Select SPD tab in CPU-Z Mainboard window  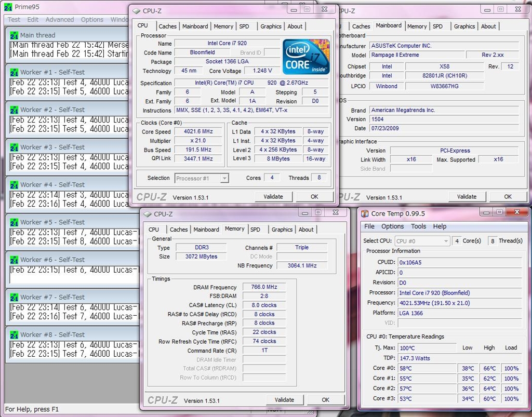click(x=437, y=26)
